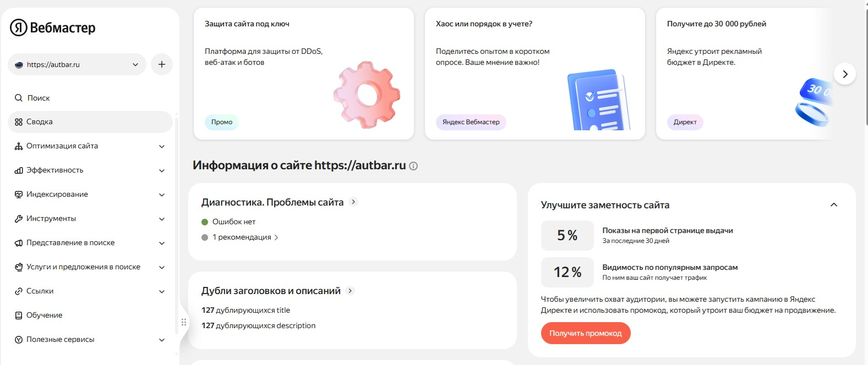This screenshot has width=868, height=365.
Task: Click the Получить промокод button
Action: tap(586, 333)
